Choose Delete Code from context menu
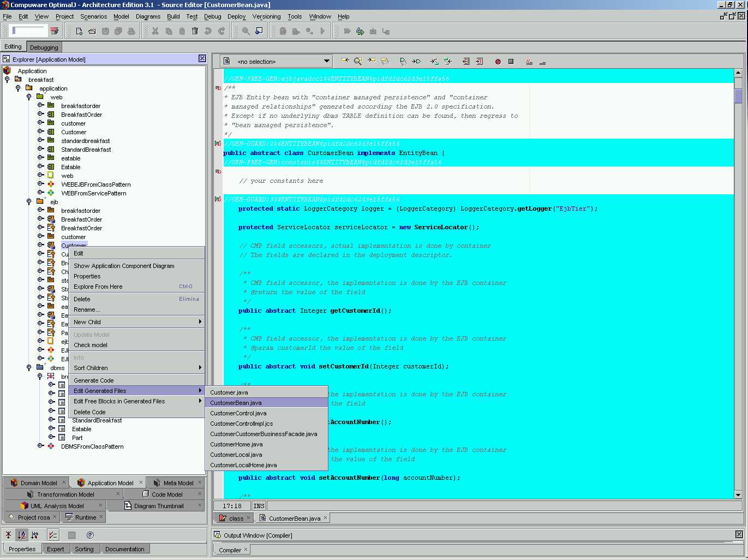The image size is (748, 560). [x=137, y=412]
